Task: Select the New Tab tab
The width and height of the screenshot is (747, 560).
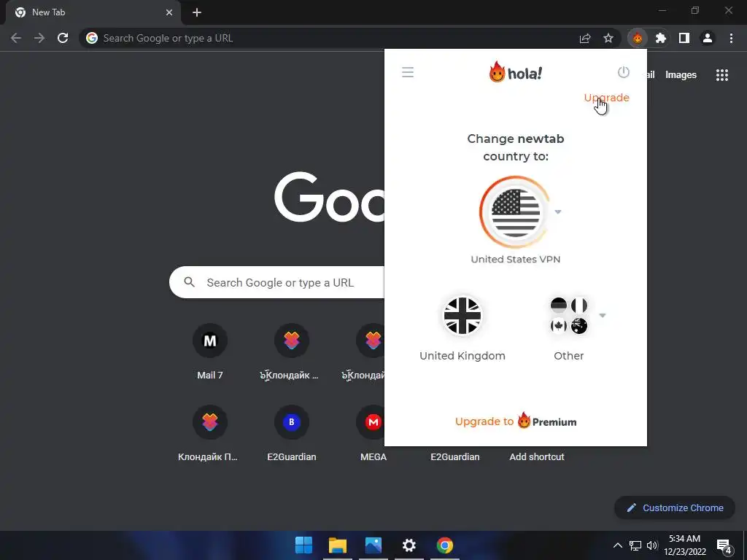Action: 93,13
